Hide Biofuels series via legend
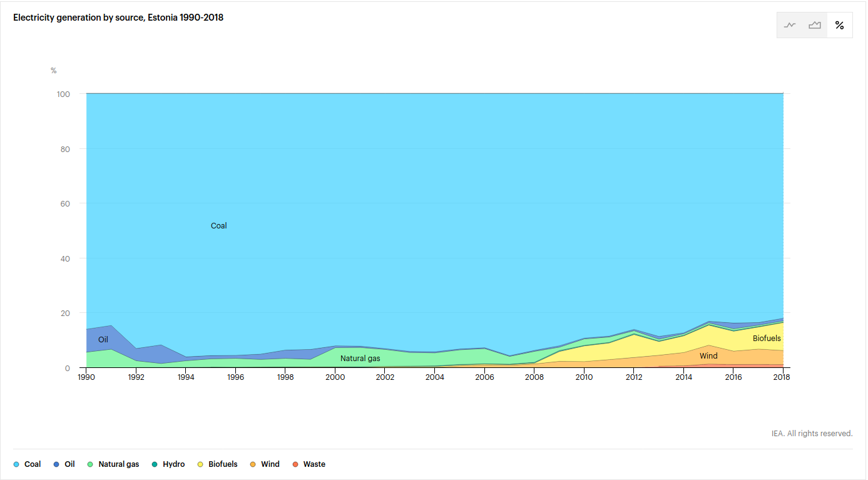Viewport: 868px width, 480px height. point(217,464)
